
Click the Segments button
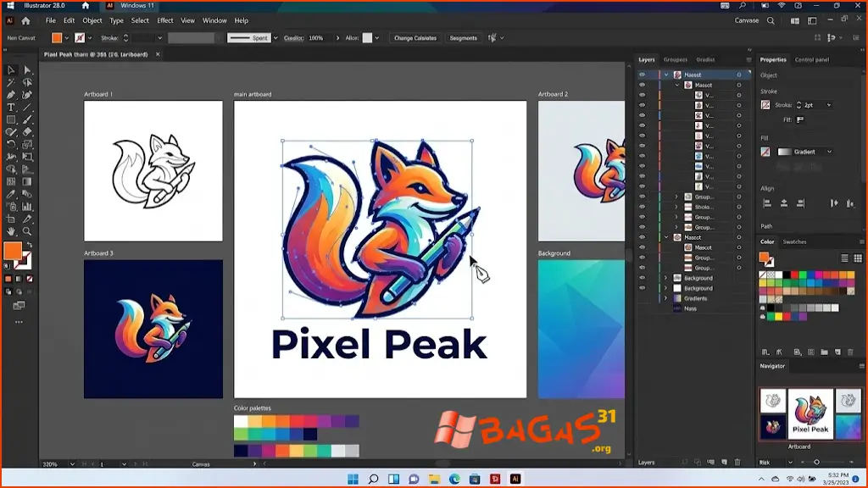coord(464,38)
